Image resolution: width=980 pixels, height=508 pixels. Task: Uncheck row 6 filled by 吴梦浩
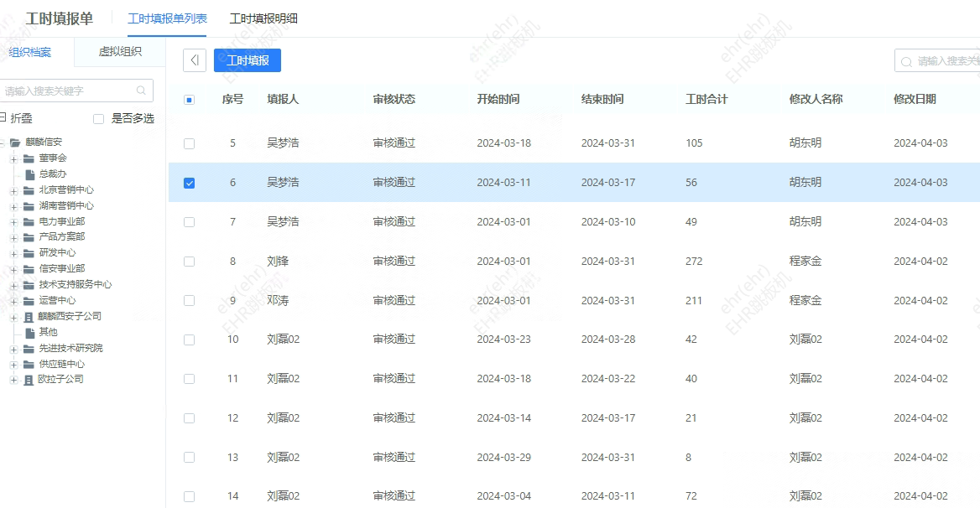(x=189, y=182)
